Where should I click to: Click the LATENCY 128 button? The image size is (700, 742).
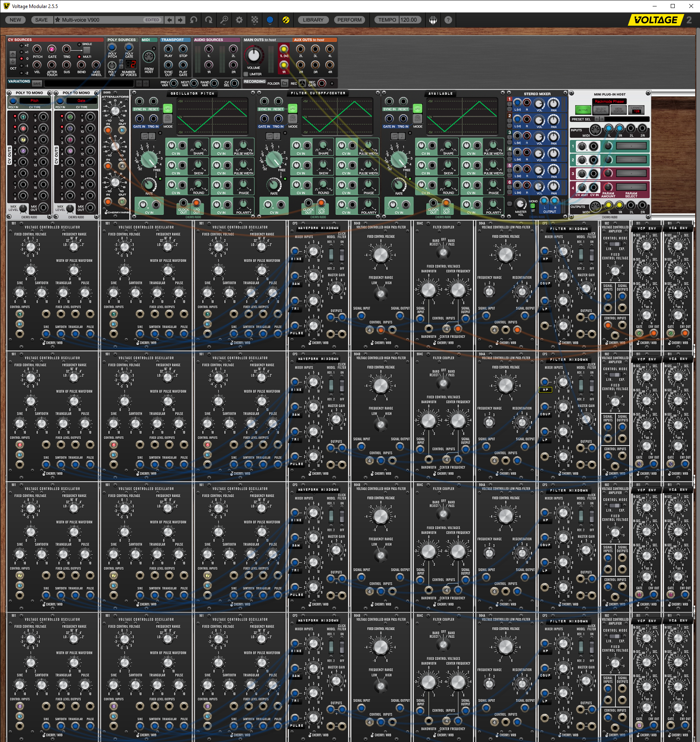pyautogui.click(x=637, y=110)
